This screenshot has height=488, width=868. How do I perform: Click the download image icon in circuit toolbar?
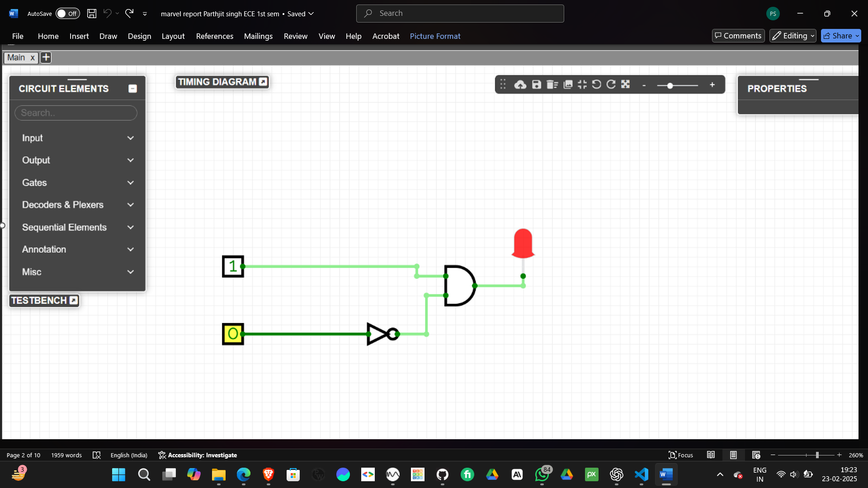click(568, 84)
